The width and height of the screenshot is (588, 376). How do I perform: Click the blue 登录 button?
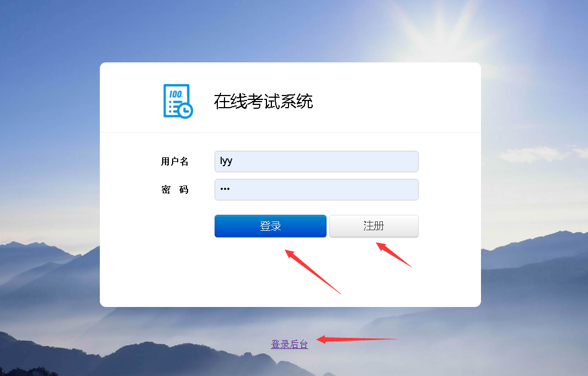coord(270,226)
